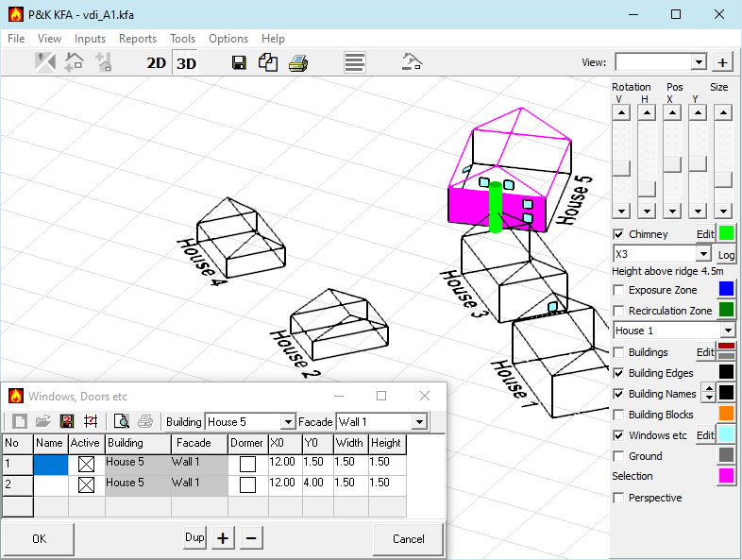Switch to 3D view mode
Screen dimensions: 742x560
pyautogui.click(x=186, y=63)
